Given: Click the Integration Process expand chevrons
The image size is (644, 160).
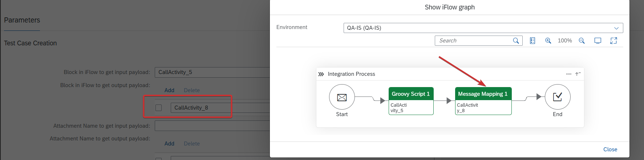Looking at the screenshot, I should 321,74.
